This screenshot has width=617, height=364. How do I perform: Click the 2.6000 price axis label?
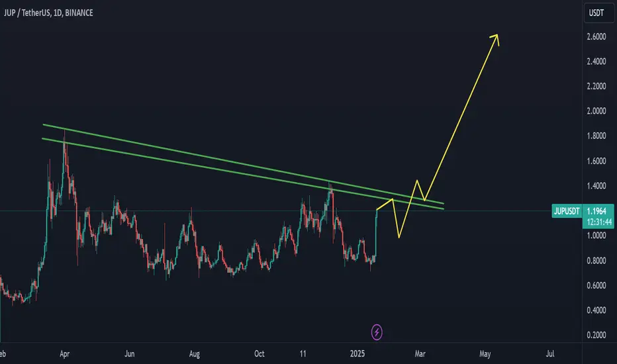[x=596, y=36]
